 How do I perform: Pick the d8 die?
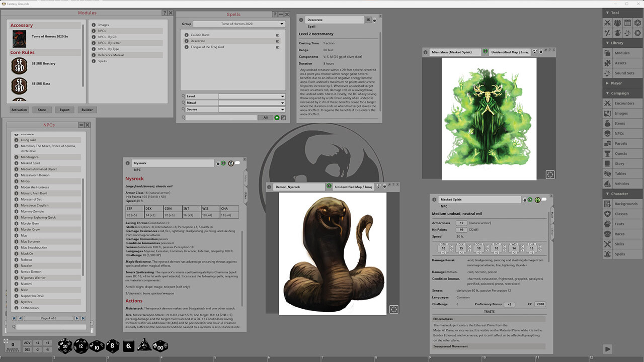coord(113,346)
